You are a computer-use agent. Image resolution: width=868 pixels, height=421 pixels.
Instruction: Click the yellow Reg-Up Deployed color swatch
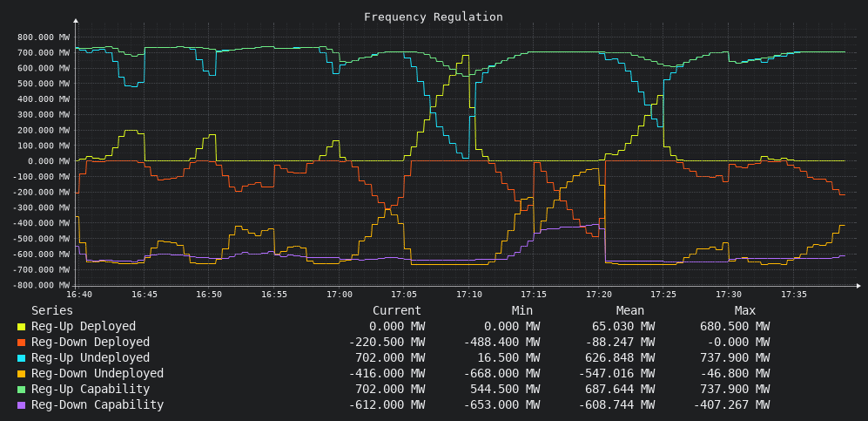pos(22,327)
